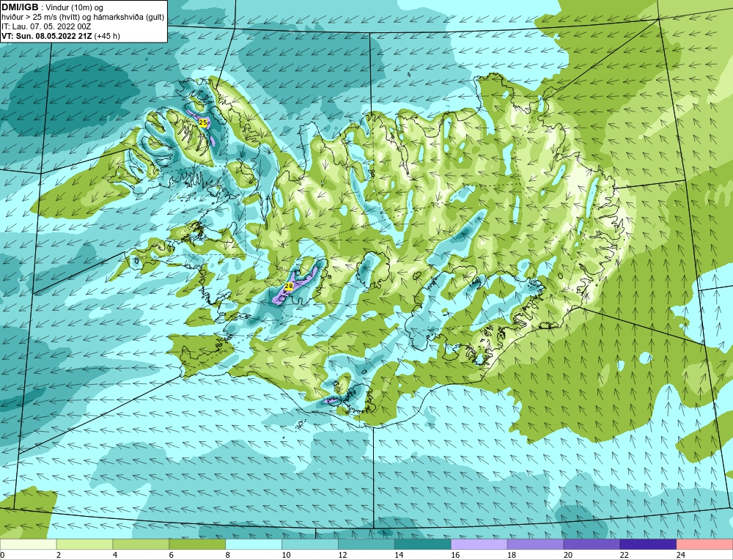Click the legend scale number 8
733x560 pixels.
coord(228,555)
